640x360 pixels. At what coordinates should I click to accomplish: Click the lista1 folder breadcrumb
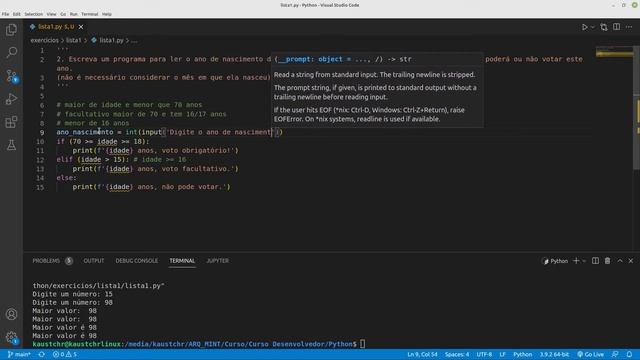click(x=73, y=40)
